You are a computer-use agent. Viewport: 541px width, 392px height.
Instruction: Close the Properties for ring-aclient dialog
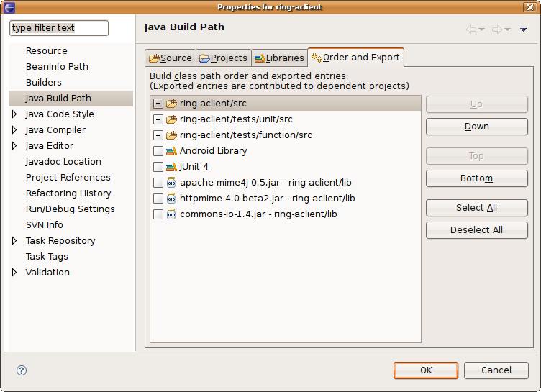coord(530,7)
